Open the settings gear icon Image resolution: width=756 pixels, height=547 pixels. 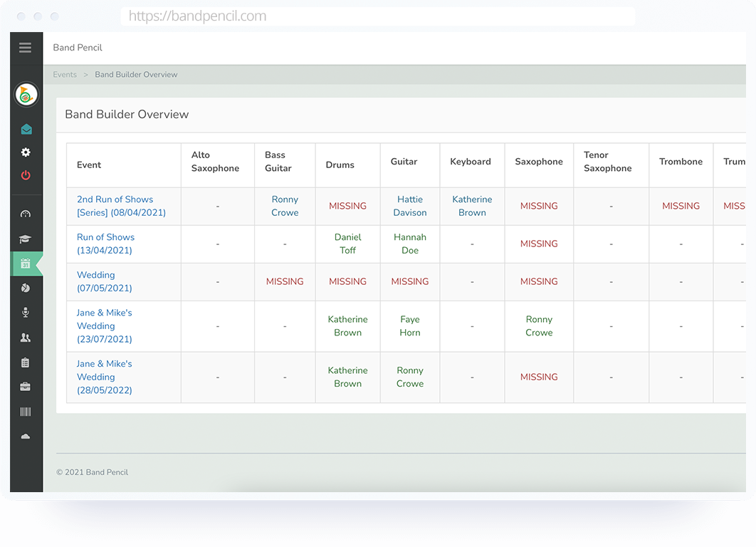26,152
